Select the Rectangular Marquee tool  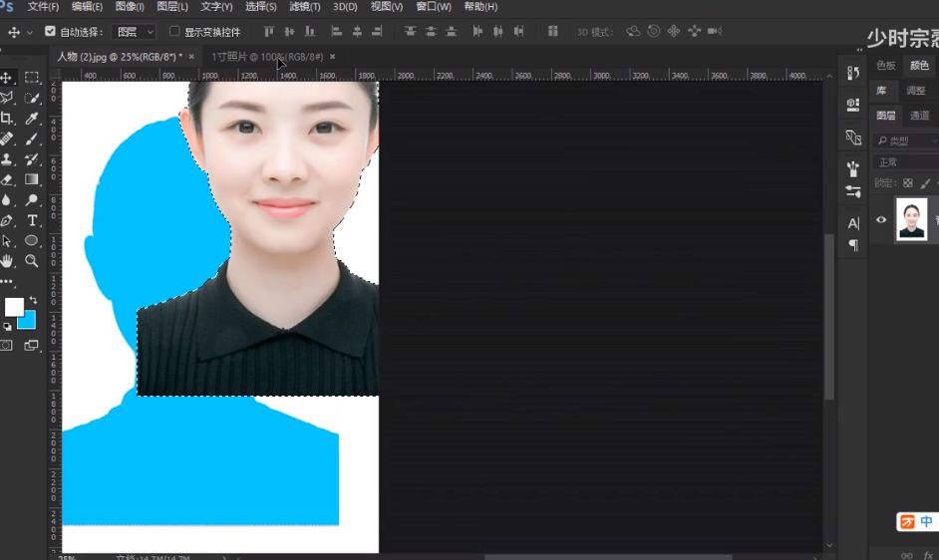click(31, 78)
